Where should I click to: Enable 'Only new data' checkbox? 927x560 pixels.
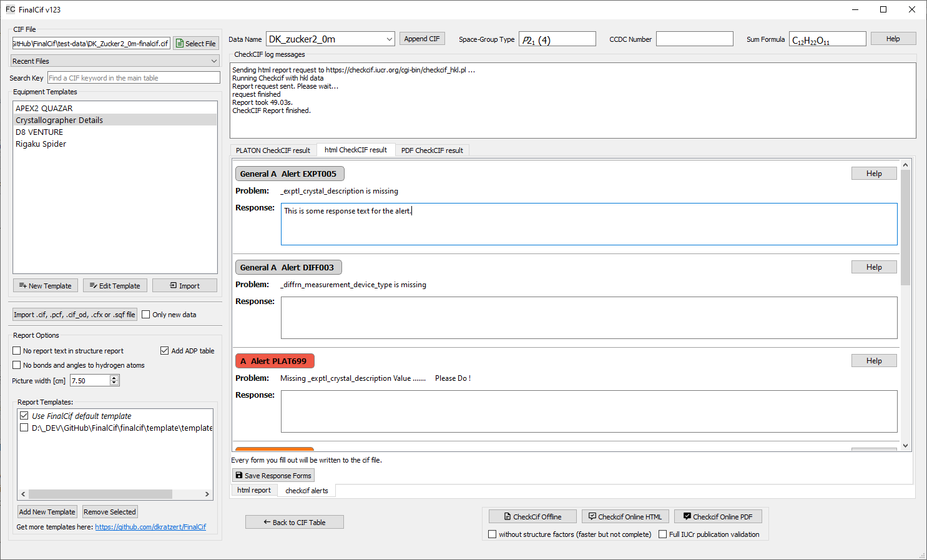point(146,315)
